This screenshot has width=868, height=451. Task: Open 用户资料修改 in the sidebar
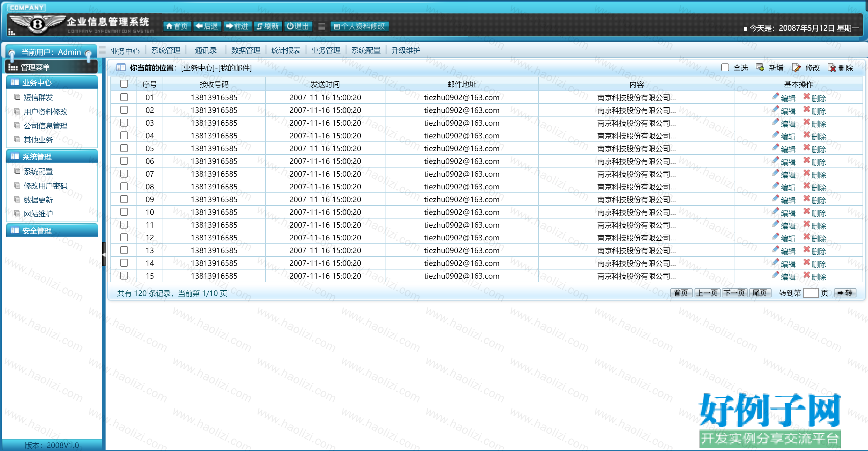click(45, 112)
